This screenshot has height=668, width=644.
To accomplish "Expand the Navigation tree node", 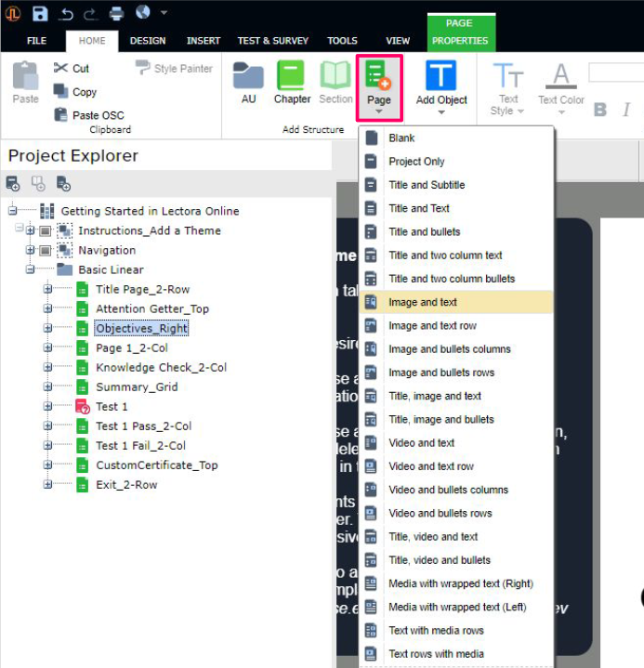I will click(x=31, y=250).
